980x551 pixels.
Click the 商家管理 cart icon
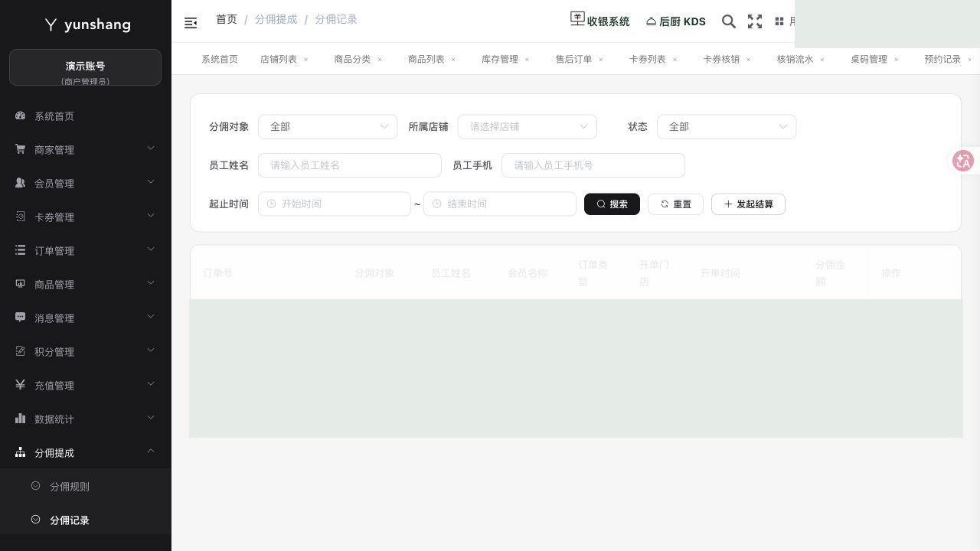point(21,149)
